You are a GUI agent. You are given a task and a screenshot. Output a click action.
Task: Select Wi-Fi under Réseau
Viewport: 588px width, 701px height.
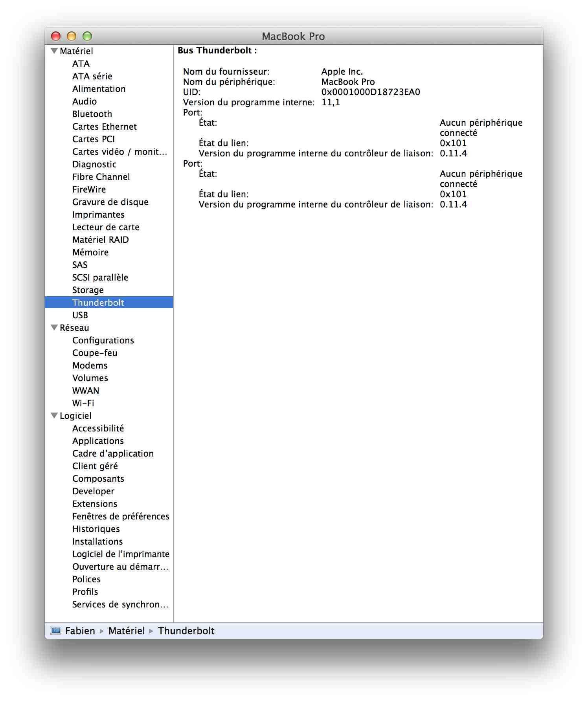tap(83, 403)
